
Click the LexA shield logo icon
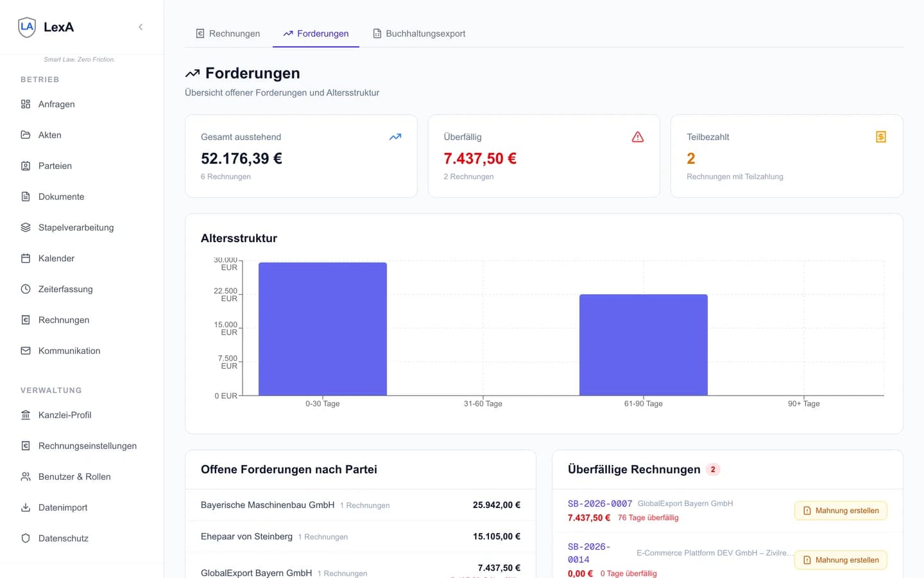click(x=27, y=27)
